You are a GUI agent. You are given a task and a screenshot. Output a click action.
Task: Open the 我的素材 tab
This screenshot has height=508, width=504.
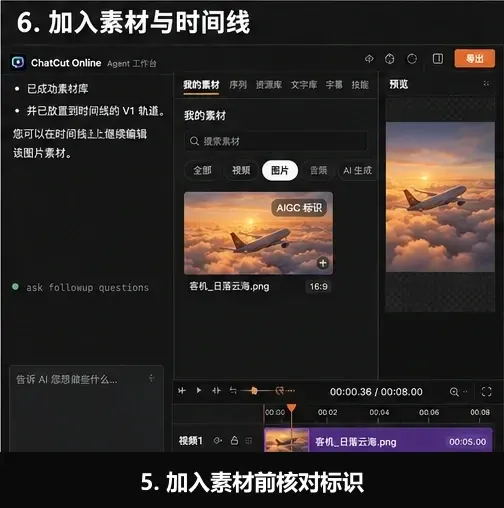[x=201, y=85]
